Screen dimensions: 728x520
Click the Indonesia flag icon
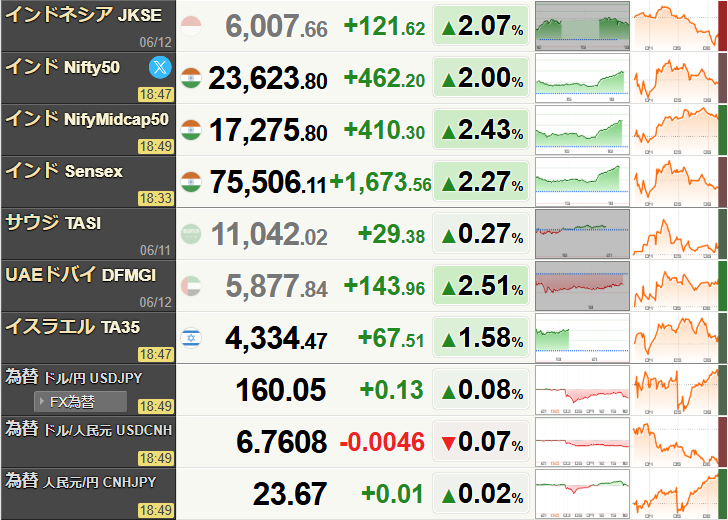coord(191,26)
